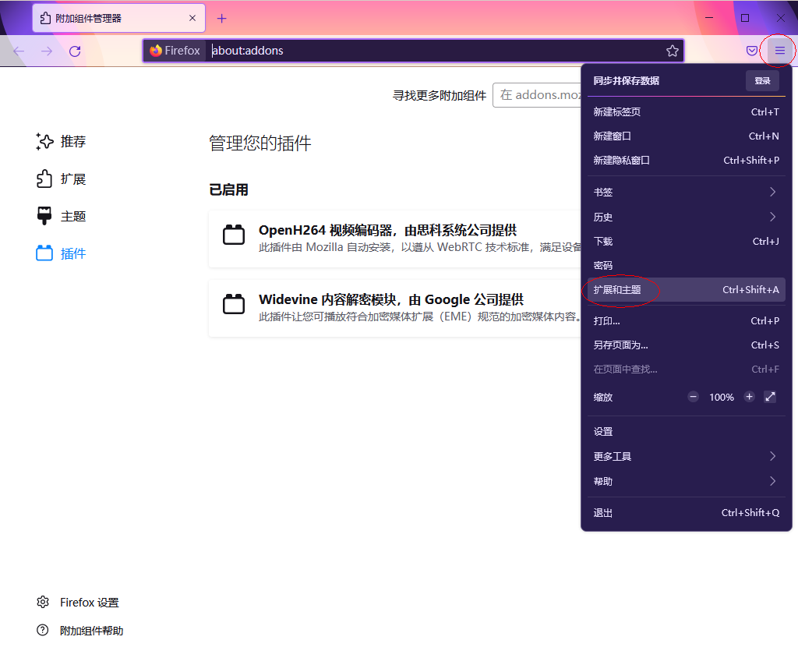798x672 pixels.
Task: Click the Pocket save icon in toolbar
Action: pyautogui.click(x=752, y=51)
